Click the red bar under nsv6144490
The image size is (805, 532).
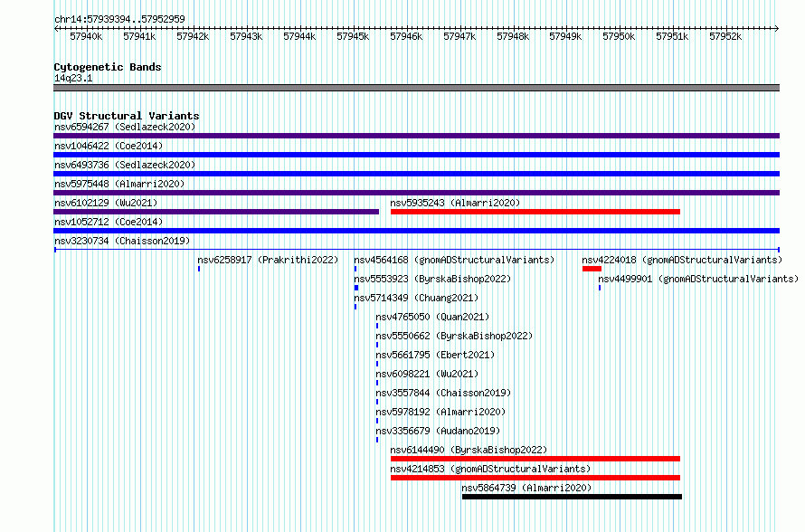click(x=535, y=459)
